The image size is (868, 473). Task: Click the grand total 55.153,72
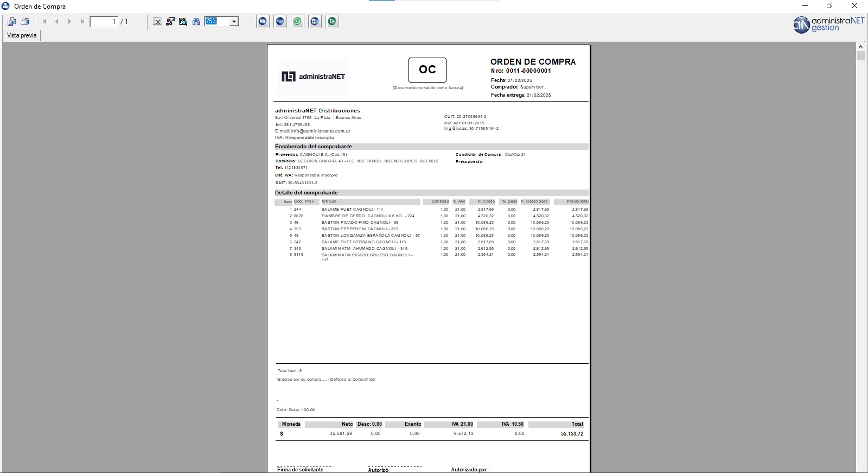572,434
